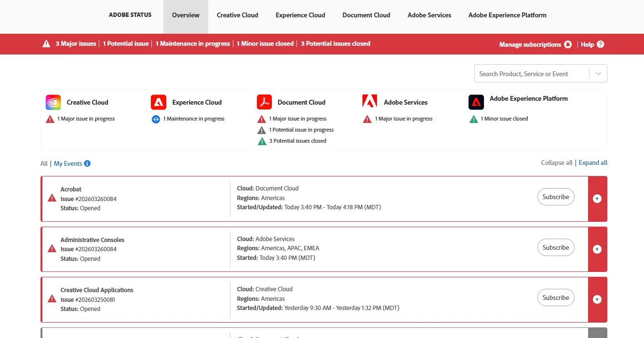The image size is (644, 338).
Task: Open the Experience Cloud tab
Action: pos(300,15)
